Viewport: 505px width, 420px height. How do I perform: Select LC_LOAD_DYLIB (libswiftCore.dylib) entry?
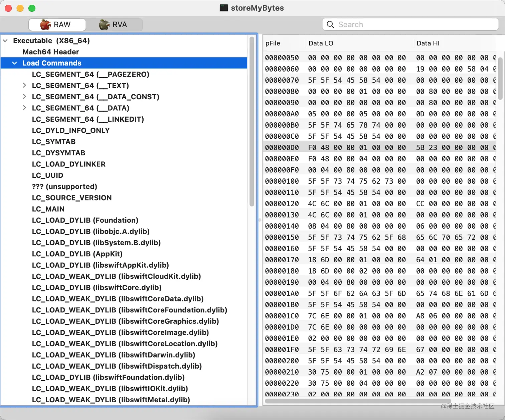[x=97, y=287]
